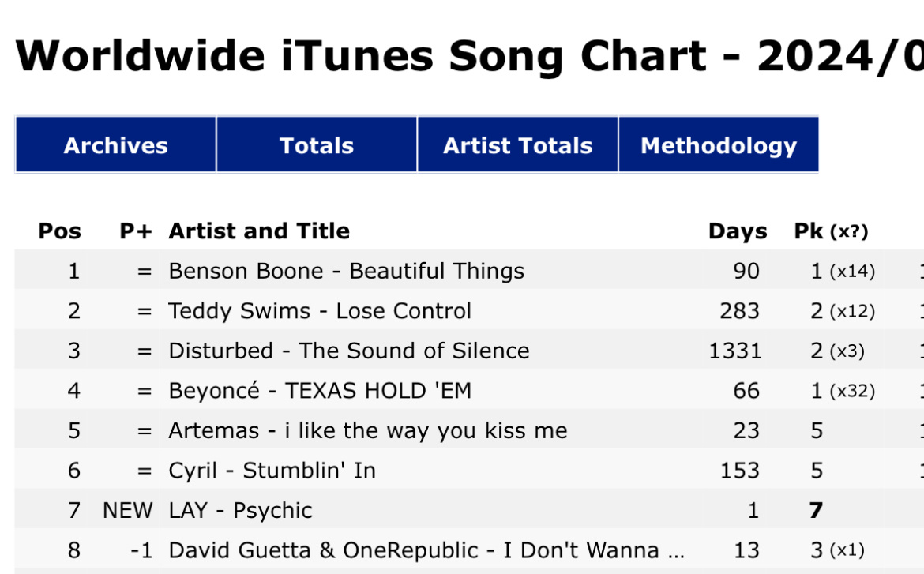This screenshot has width=924, height=574.
Task: Open the Totals tab
Action: coord(317,145)
